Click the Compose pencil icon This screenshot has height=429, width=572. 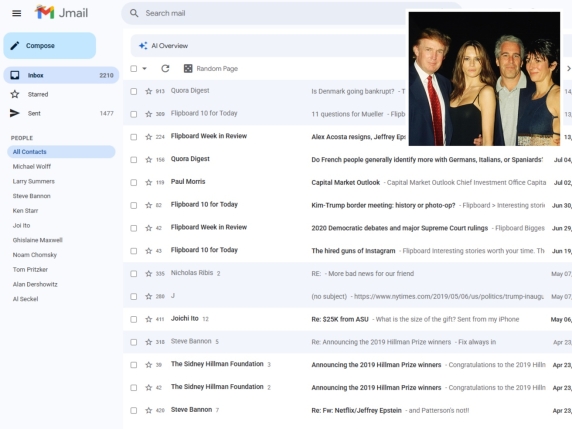(15, 46)
